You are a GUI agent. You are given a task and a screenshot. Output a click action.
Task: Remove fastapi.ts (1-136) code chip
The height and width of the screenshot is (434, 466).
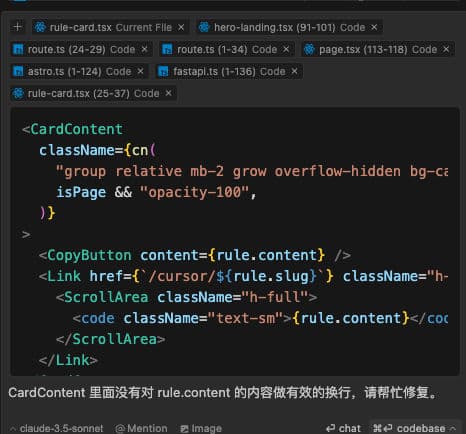coord(294,71)
